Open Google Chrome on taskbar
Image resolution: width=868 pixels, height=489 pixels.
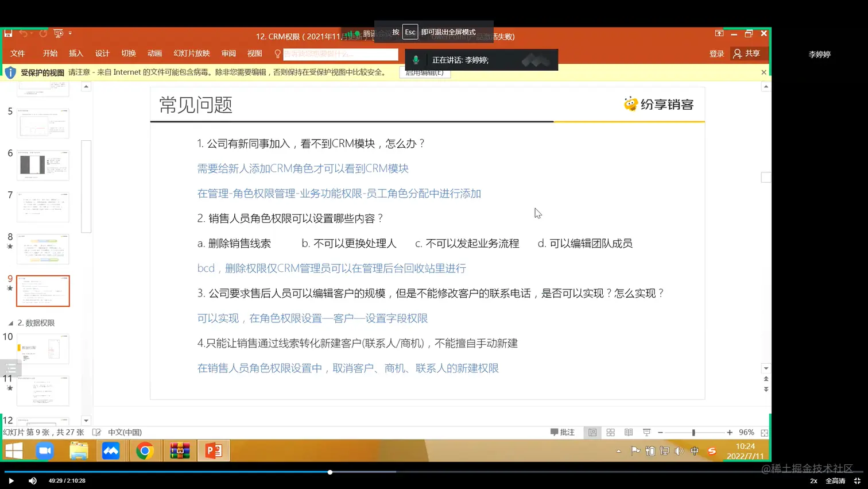point(145,451)
